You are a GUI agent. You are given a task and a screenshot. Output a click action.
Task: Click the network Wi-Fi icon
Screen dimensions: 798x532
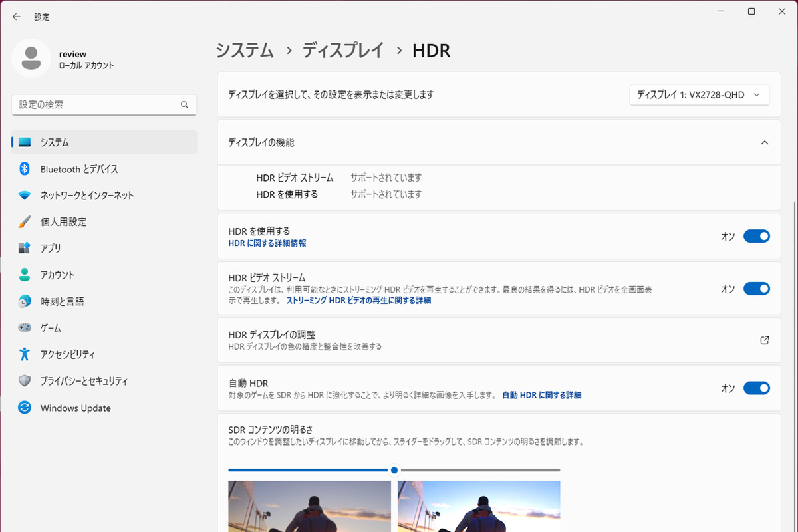25,196
